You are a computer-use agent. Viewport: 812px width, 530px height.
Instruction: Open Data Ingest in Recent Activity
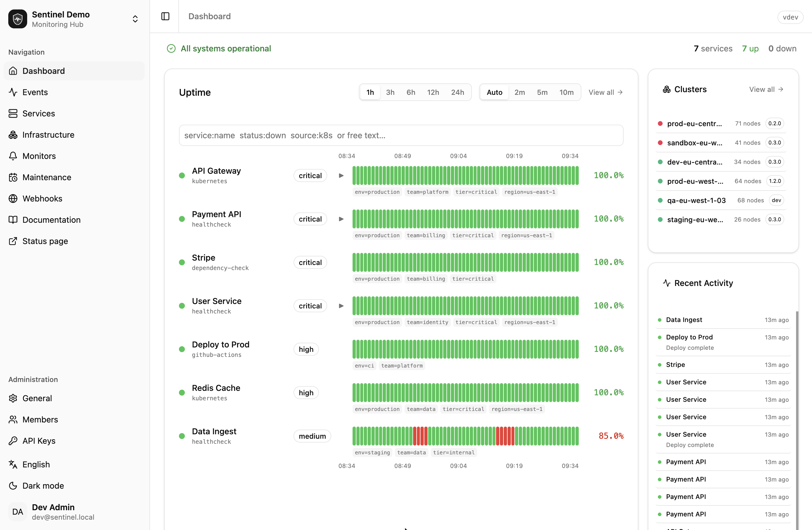[723, 320]
